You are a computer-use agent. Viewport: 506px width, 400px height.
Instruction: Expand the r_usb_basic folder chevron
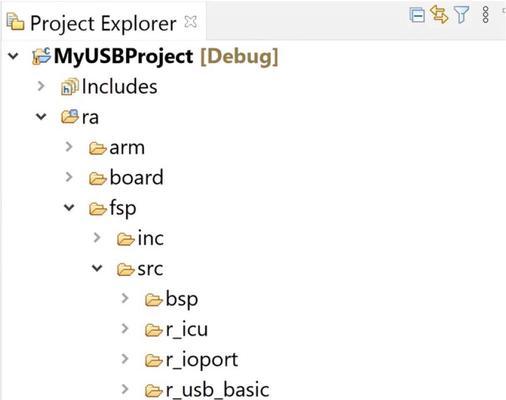[125, 389]
